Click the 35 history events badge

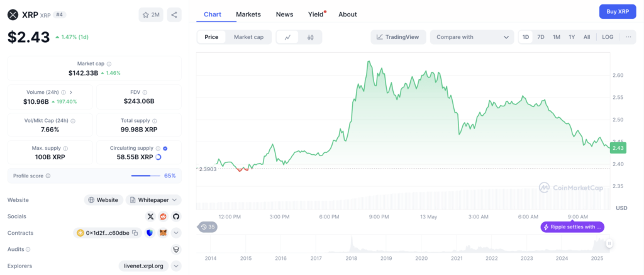pos(208,227)
